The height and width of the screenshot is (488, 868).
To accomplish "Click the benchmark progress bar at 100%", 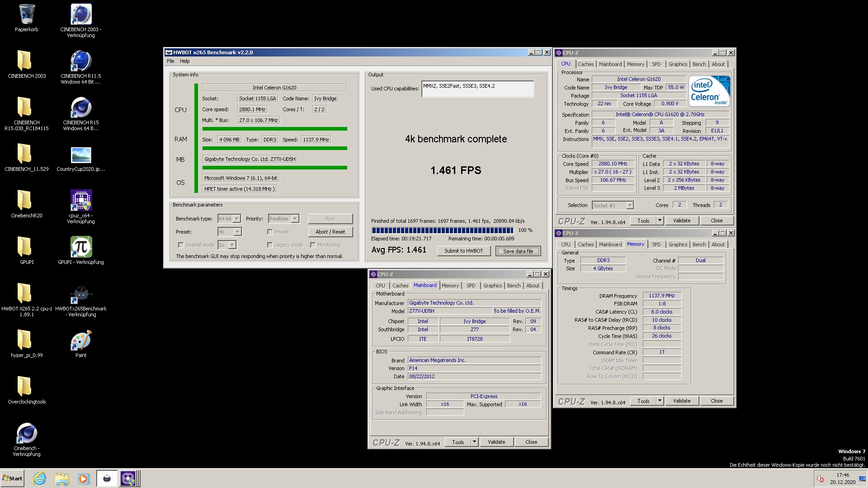I will coord(442,230).
